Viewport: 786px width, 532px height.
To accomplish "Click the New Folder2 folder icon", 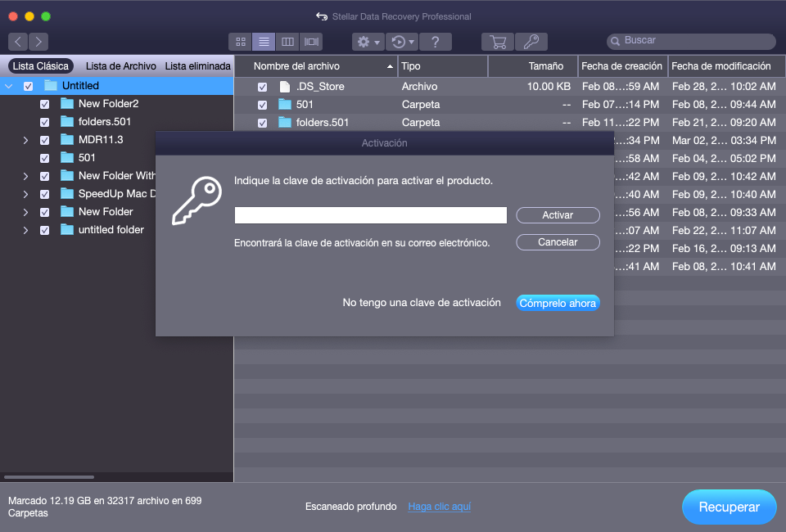I will click(x=67, y=103).
